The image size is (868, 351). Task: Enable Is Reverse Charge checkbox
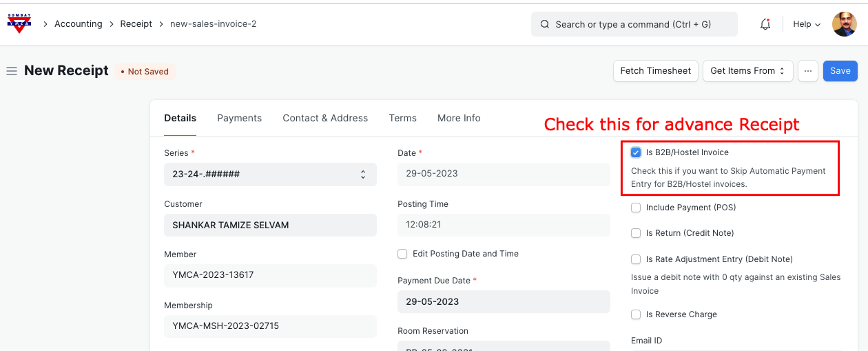click(x=636, y=314)
